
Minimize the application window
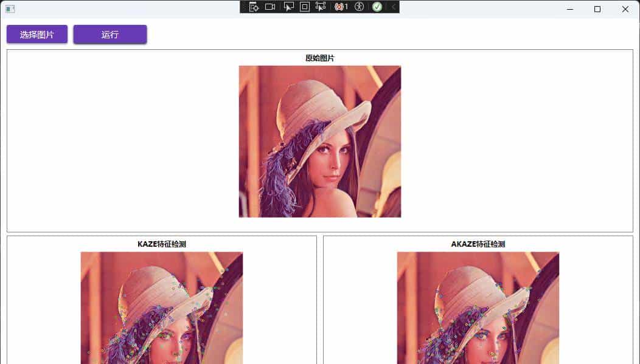[569, 9]
